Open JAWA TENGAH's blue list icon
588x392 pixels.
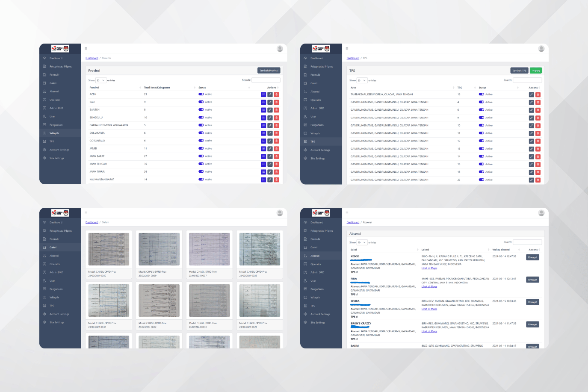pos(263,164)
